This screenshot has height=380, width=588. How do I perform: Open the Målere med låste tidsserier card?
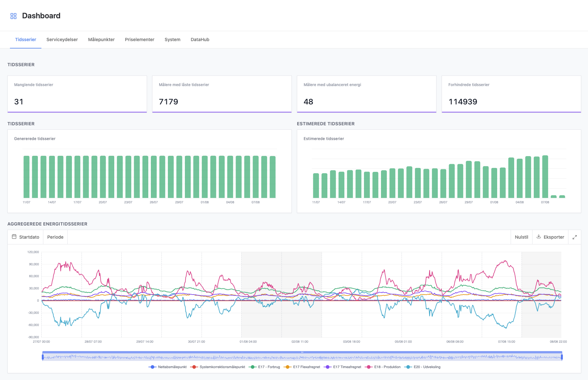222,94
